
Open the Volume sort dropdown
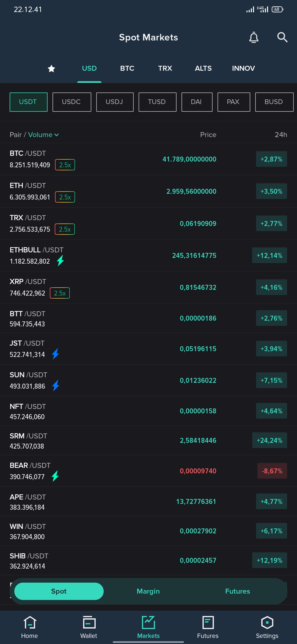point(43,135)
